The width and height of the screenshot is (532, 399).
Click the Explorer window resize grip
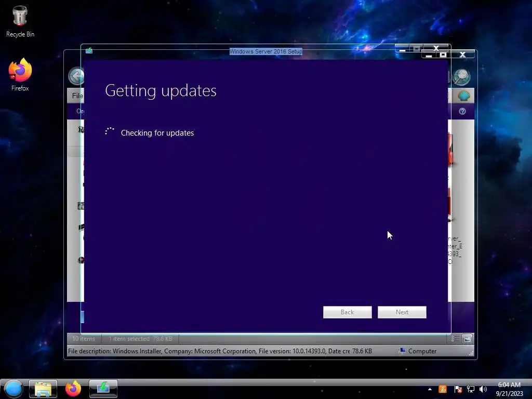(471, 353)
